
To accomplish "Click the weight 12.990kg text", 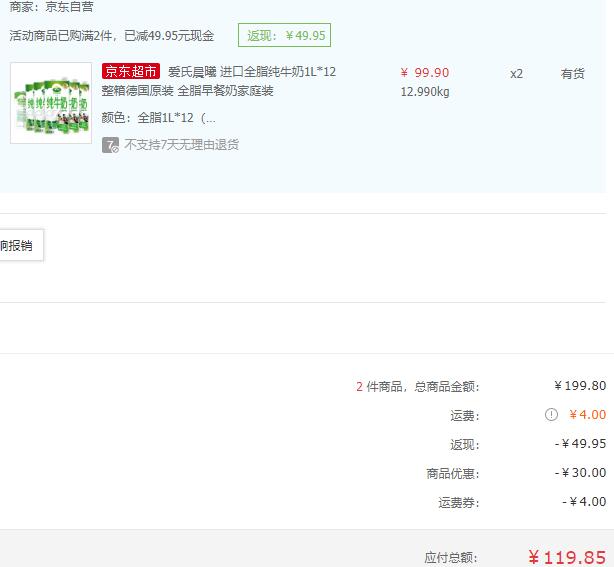I will point(425,92).
